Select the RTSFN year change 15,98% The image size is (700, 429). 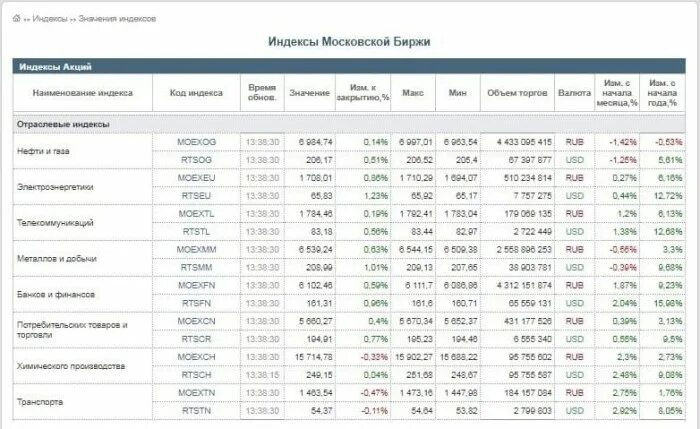(x=667, y=303)
